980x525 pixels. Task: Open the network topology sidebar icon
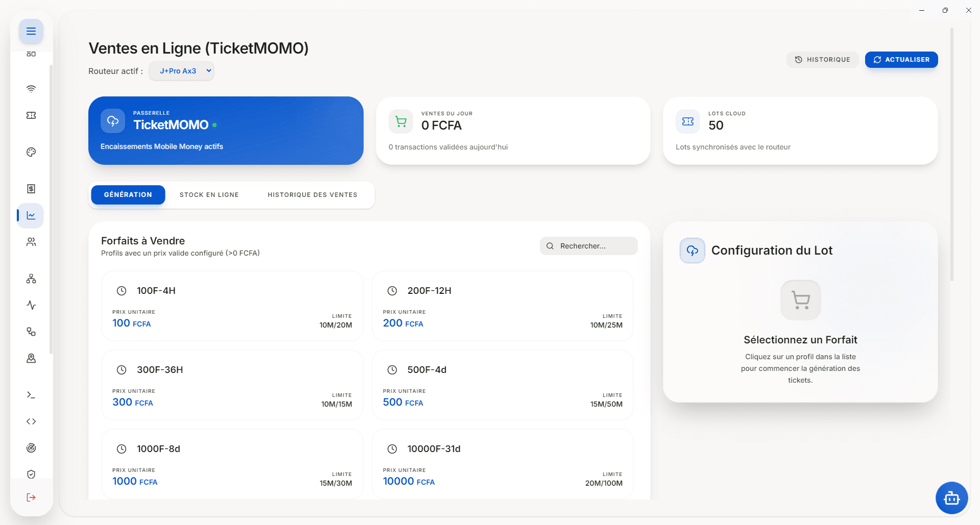[31, 279]
